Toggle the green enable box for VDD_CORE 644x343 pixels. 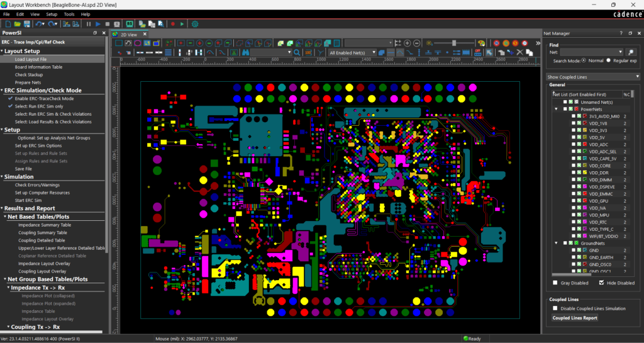point(579,166)
